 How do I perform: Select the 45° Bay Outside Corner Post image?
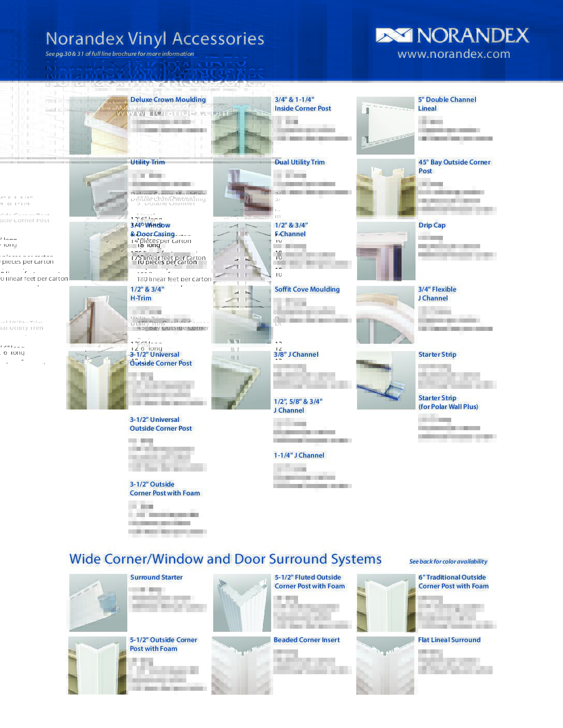coord(386,188)
